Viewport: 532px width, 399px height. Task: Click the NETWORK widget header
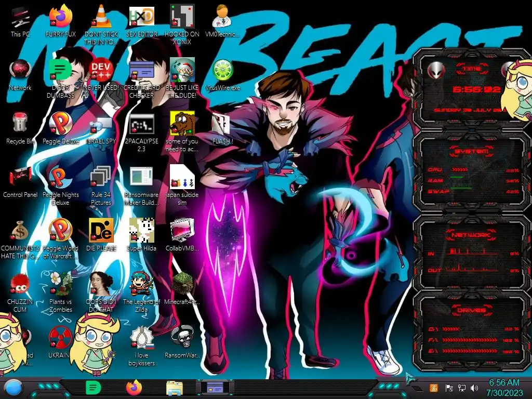(471, 235)
